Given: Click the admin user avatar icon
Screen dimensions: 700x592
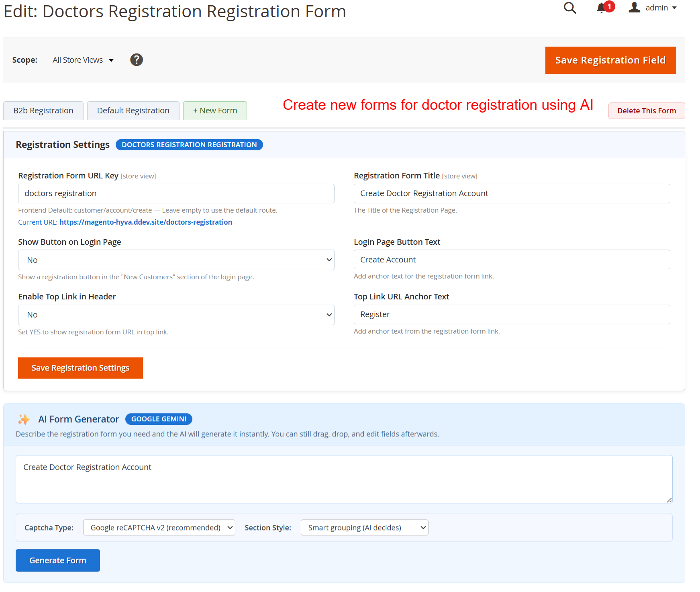Looking at the screenshot, I should click(634, 8).
